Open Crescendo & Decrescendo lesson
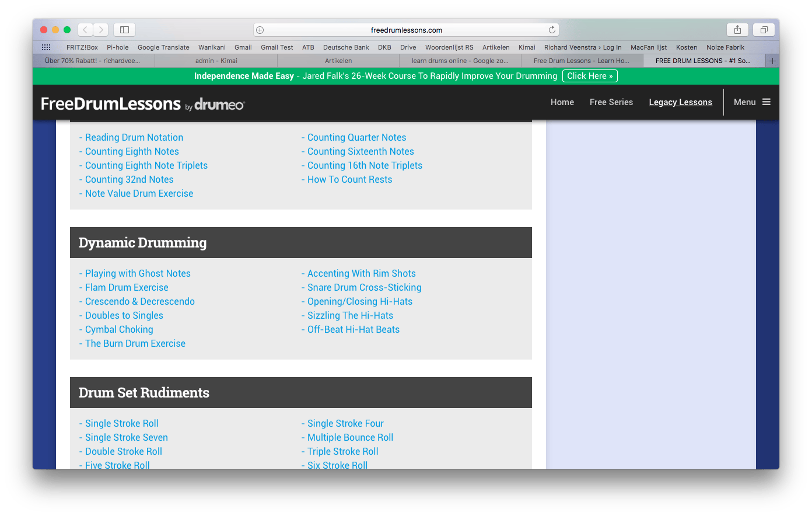Viewport: 812px width, 516px height. pyautogui.click(x=140, y=301)
